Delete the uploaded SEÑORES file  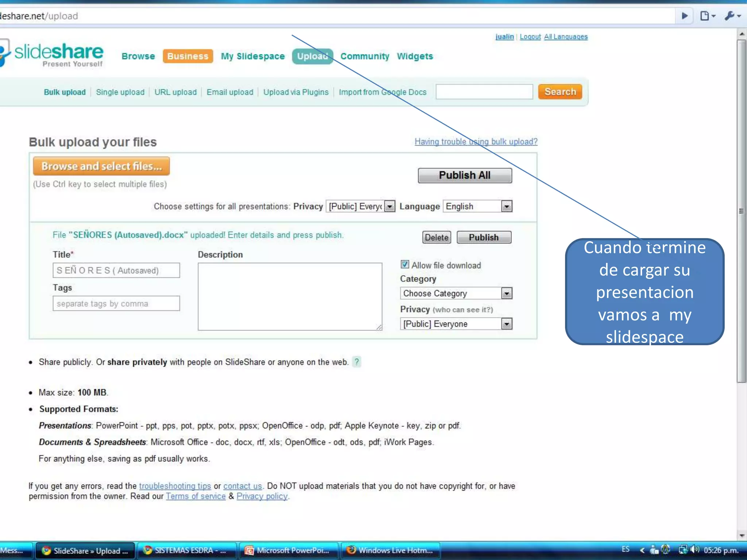[x=436, y=238]
